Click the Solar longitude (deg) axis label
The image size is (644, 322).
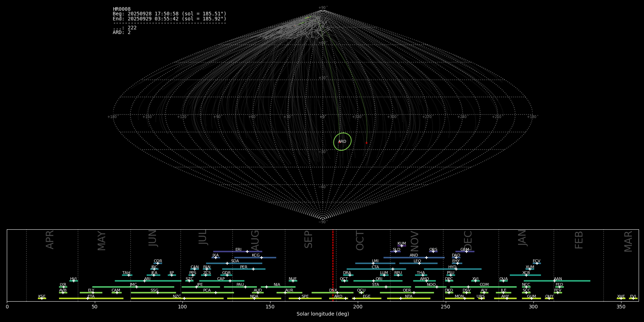coord(323,314)
